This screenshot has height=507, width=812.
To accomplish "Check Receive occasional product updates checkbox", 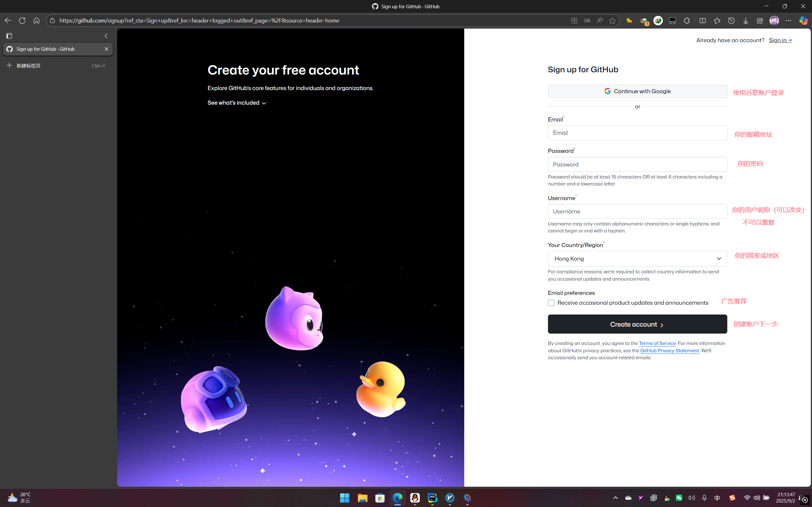I will click(551, 303).
